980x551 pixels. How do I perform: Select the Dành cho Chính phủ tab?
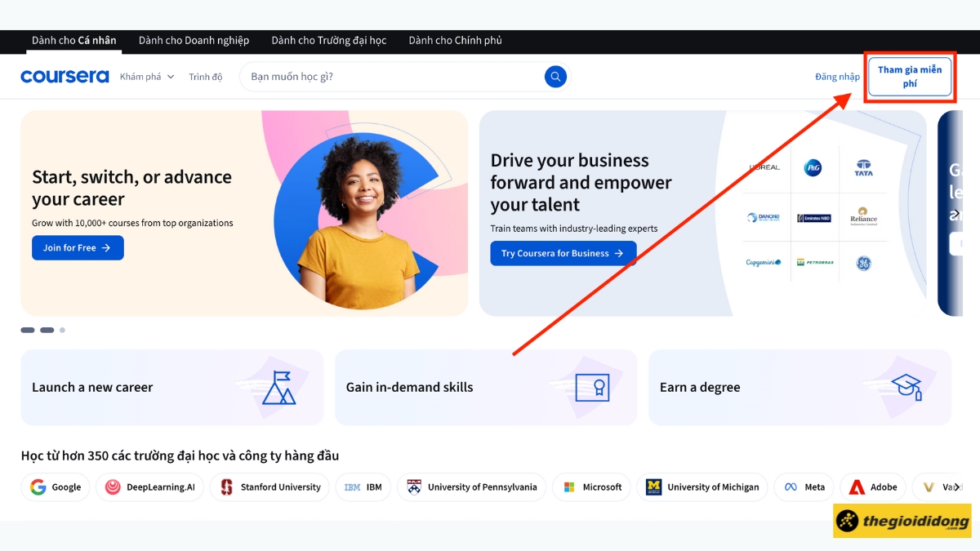coord(455,40)
